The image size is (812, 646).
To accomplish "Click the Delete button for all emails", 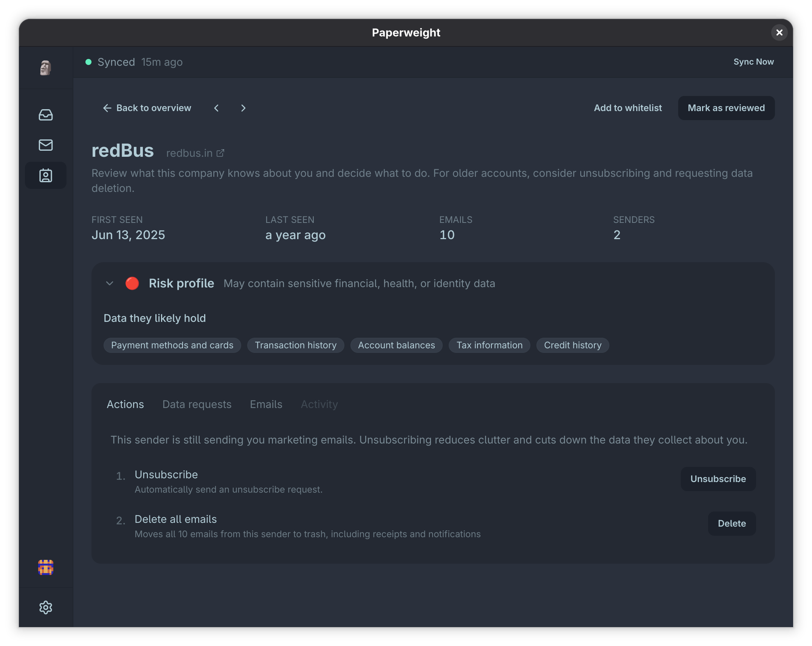I will pos(732,524).
